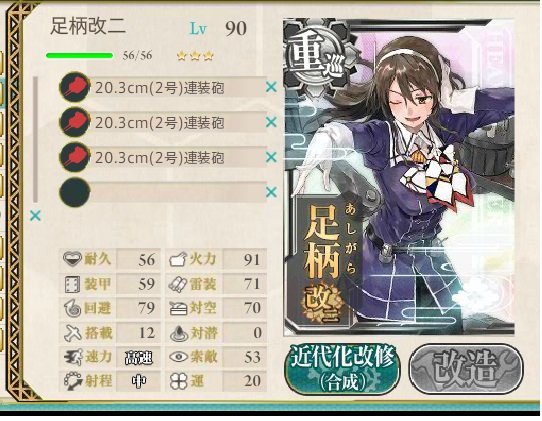Click the 足柄改二 ship card illustration
Image resolution: width=542 pixels, height=421 pixels.
point(399,177)
